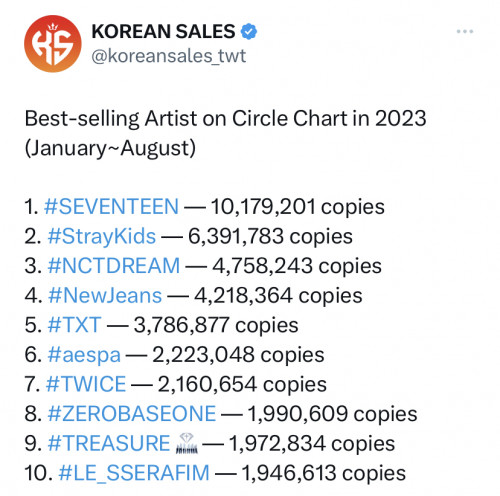The width and height of the screenshot is (500, 496).
Task: Open the KOREAN SALES display name
Action: [x=163, y=32]
